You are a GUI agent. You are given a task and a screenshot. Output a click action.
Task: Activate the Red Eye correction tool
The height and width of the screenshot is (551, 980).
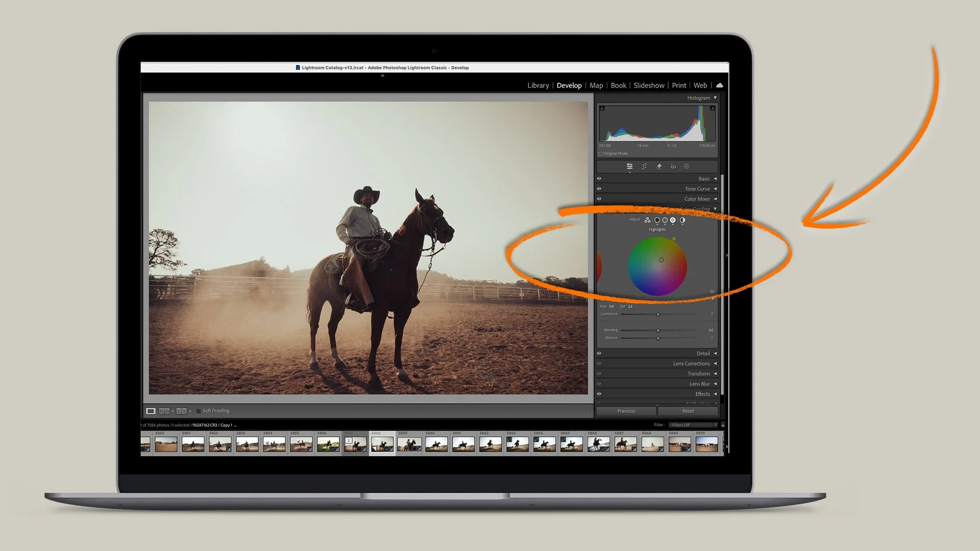pyautogui.click(x=673, y=166)
